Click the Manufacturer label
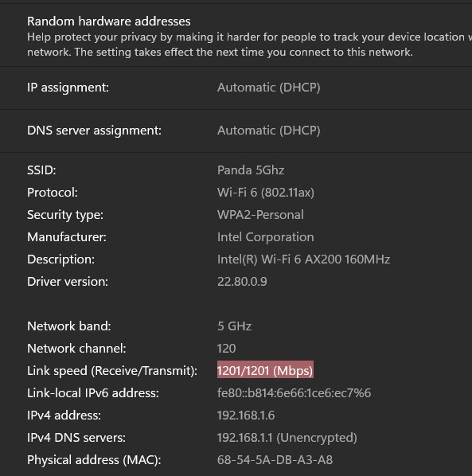The width and height of the screenshot is (472, 476). coord(67,237)
